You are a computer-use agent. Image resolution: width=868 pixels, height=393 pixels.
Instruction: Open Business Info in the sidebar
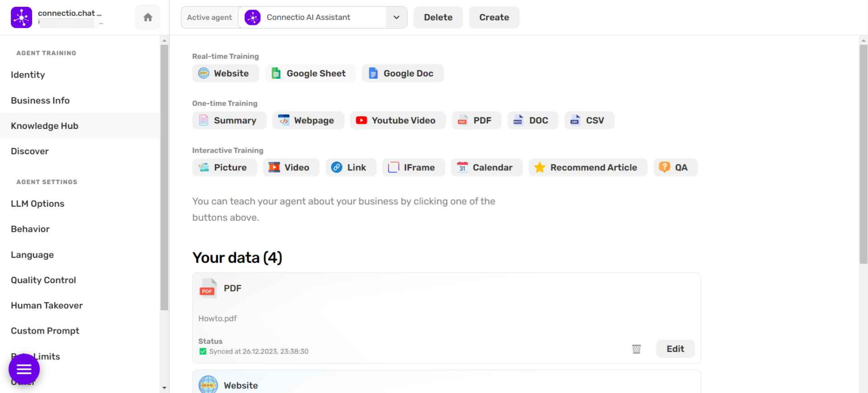coord(80,100)
